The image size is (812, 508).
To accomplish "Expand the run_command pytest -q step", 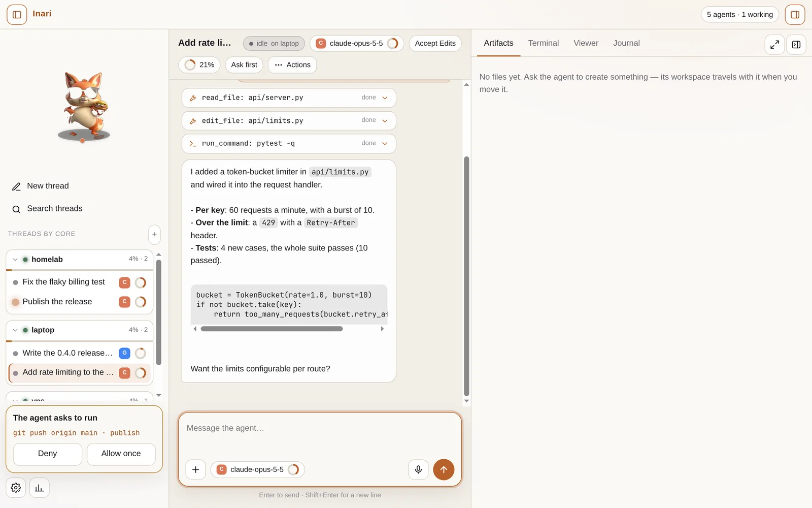I will point(289,143).
